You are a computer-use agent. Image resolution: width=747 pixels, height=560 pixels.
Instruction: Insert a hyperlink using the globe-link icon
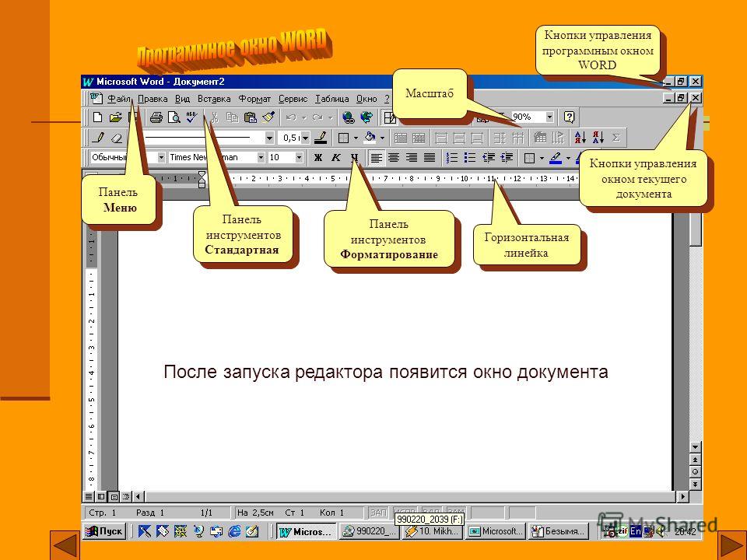click(x=349, y=117)
